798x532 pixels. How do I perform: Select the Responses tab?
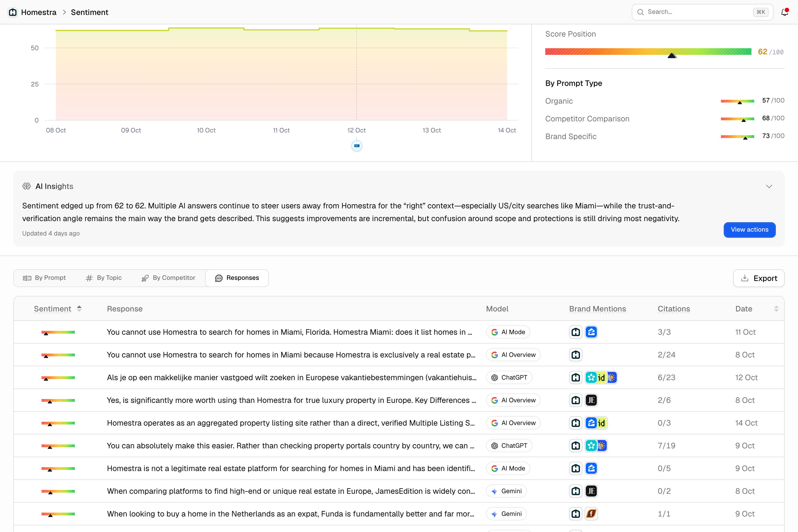click(237, 278)
